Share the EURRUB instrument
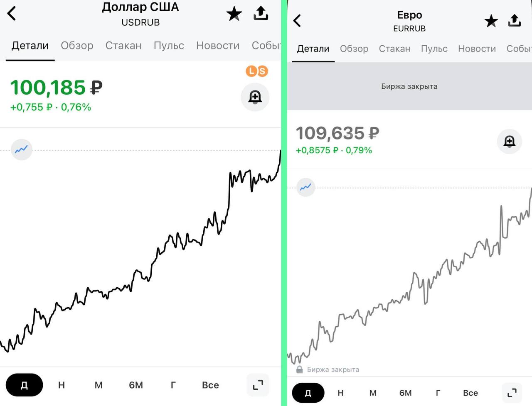Screen dimensions: 532x406 point(514,20)
